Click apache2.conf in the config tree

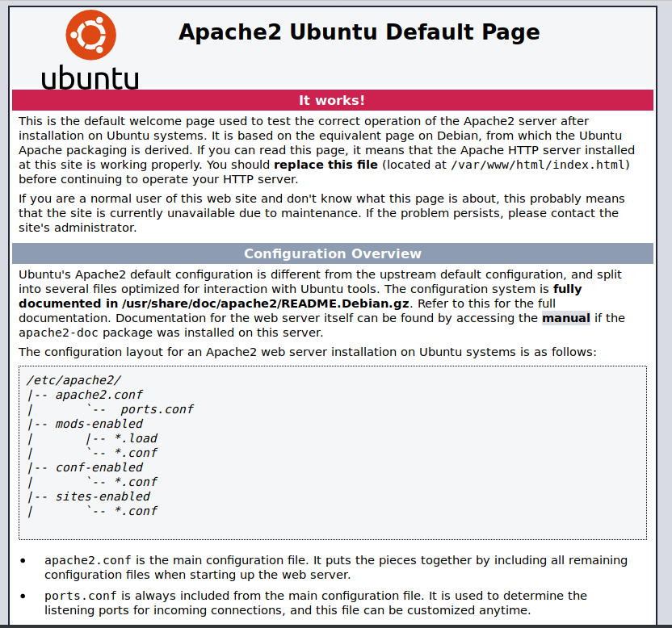(x=99, y=395)
